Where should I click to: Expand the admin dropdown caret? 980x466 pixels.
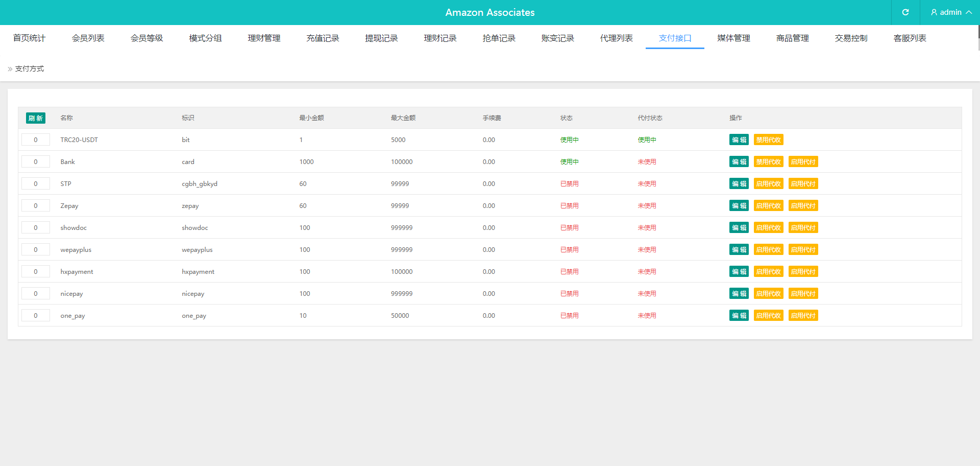[969, 12]
